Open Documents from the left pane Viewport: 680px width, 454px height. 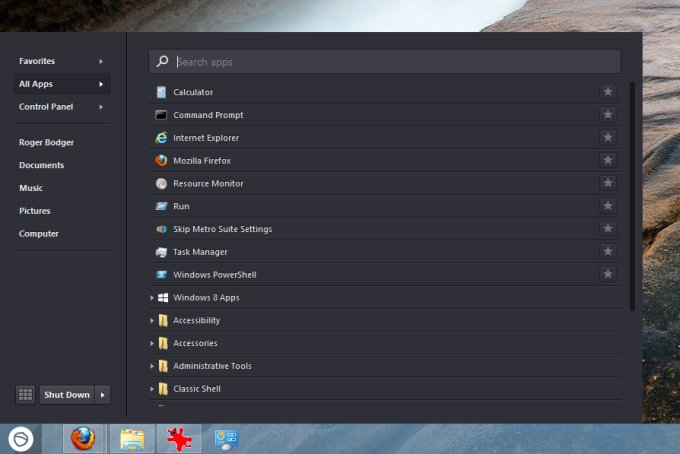pos(42,165)
